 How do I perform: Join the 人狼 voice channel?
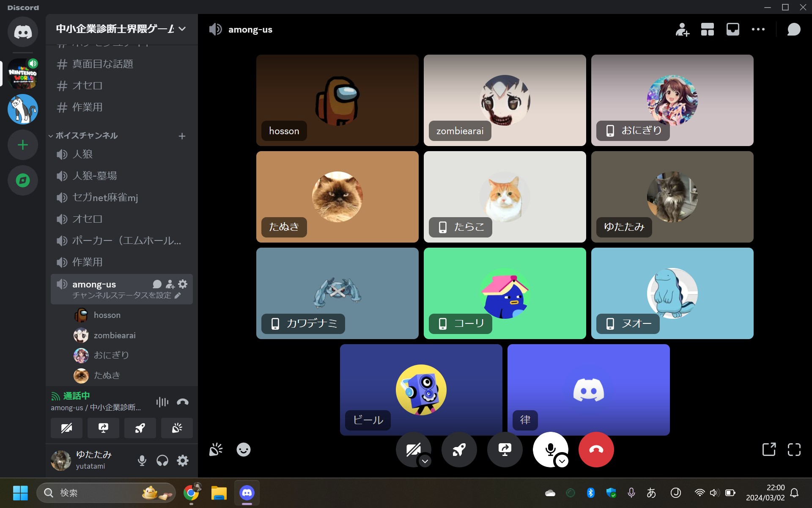coord(121,154)
